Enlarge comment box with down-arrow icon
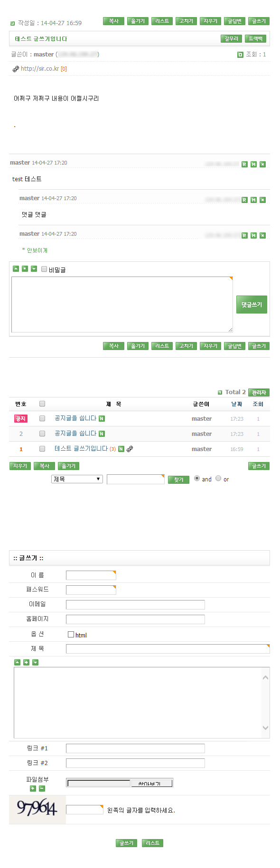 pos(34,268)
